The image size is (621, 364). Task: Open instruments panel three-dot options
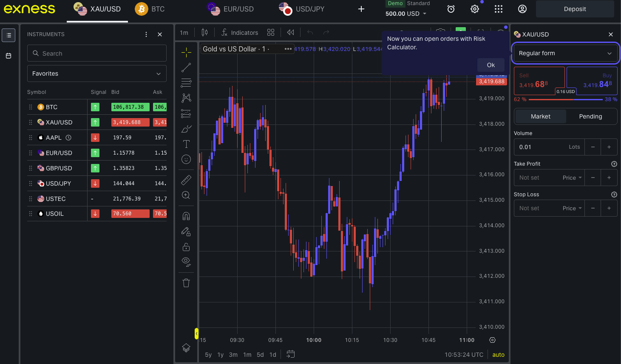click(146, 34)
